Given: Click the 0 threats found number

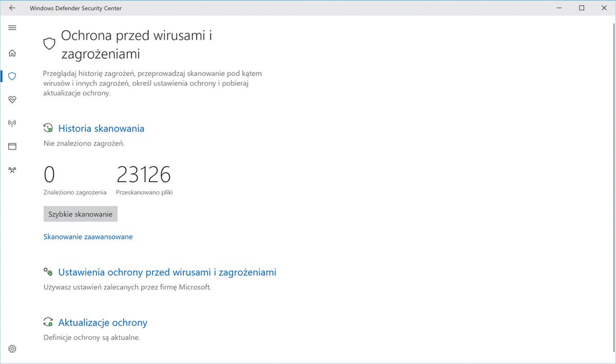Looking at the screenshot, I should click(49, 175).
